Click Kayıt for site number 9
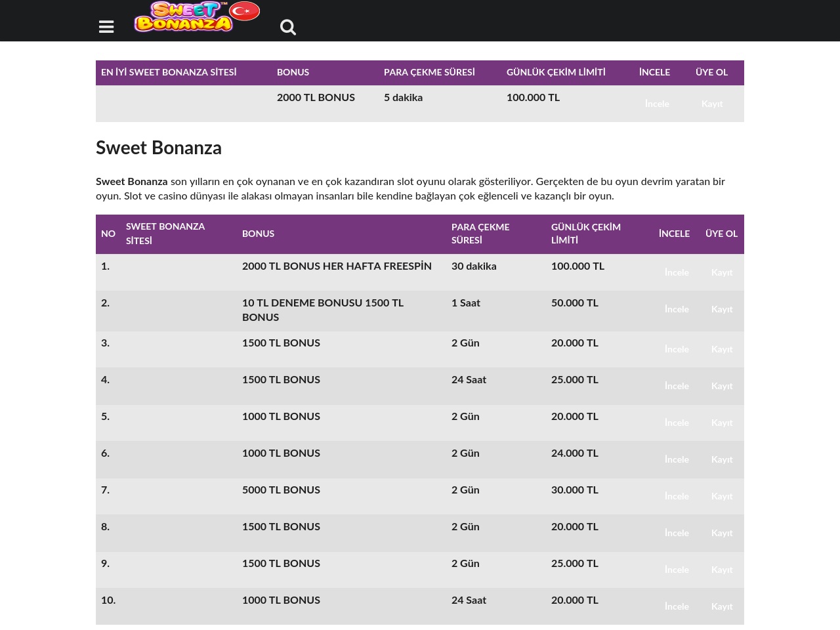 coord(722,570)
